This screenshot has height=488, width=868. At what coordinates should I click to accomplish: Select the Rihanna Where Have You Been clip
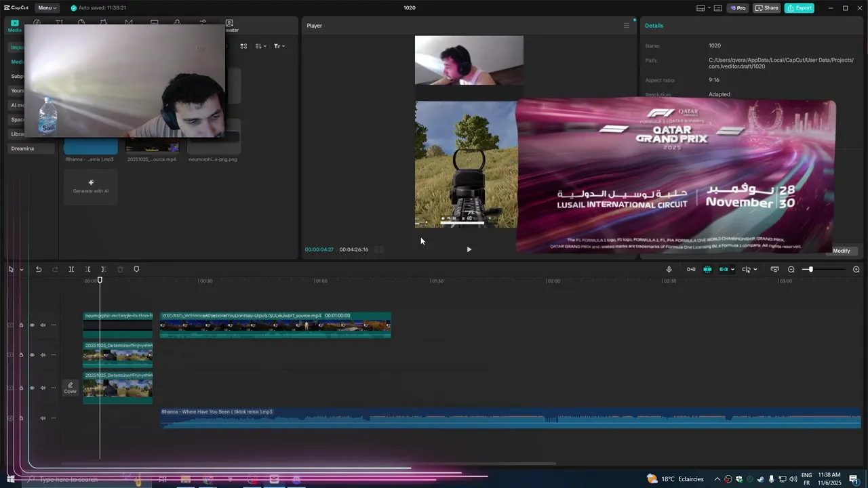(x=511, y=418)
